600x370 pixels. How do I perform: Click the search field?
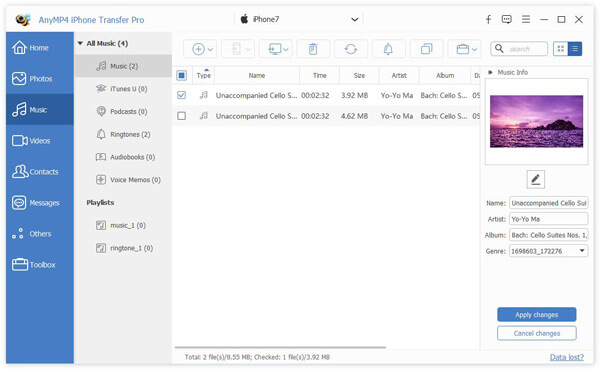519,49
